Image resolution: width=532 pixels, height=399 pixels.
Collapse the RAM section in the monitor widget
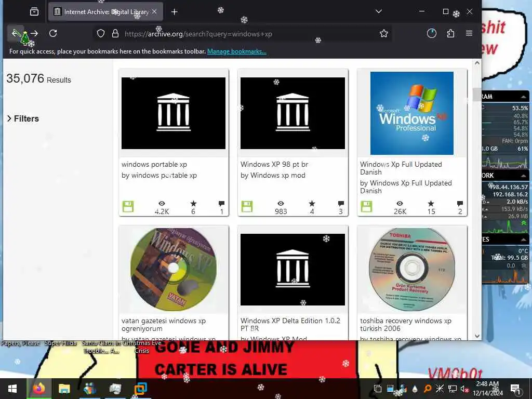[x=524, y=97]
